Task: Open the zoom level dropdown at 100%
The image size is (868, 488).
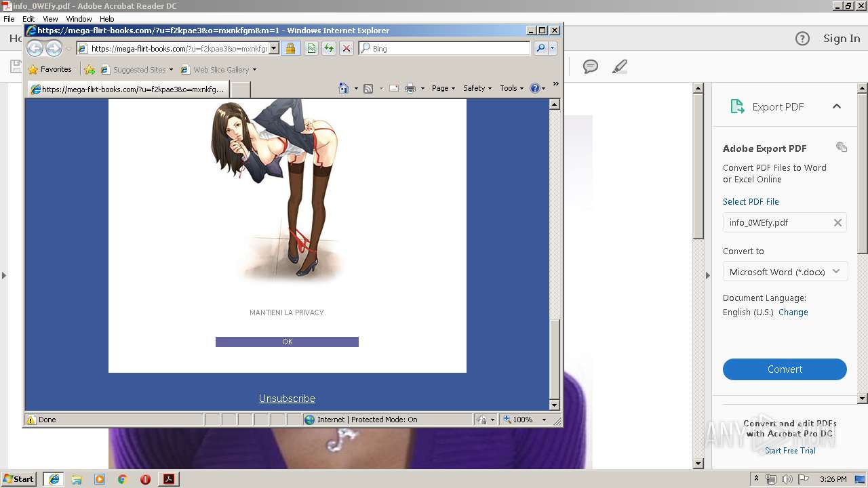Action: (x=544, y=420)
